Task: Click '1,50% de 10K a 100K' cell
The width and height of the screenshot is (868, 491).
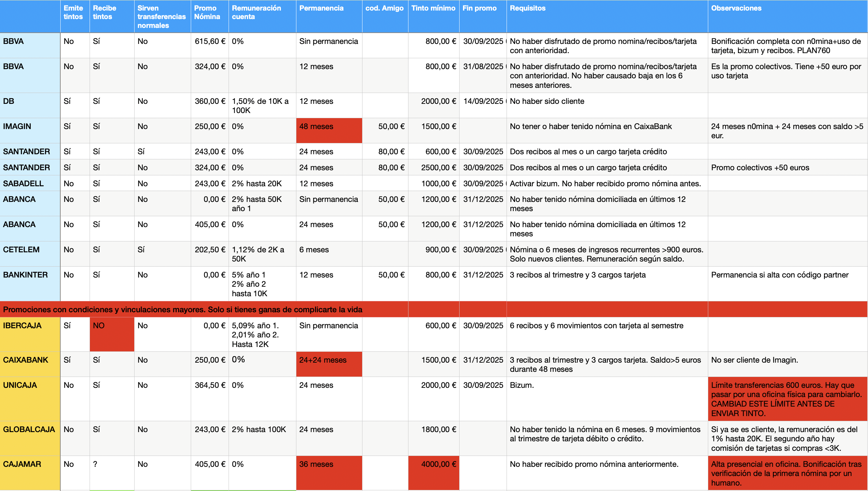Action: coord(262,105)
